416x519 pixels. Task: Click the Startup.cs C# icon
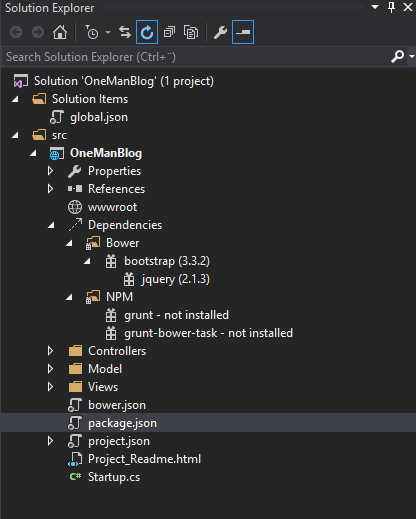(x=75, y=477)
